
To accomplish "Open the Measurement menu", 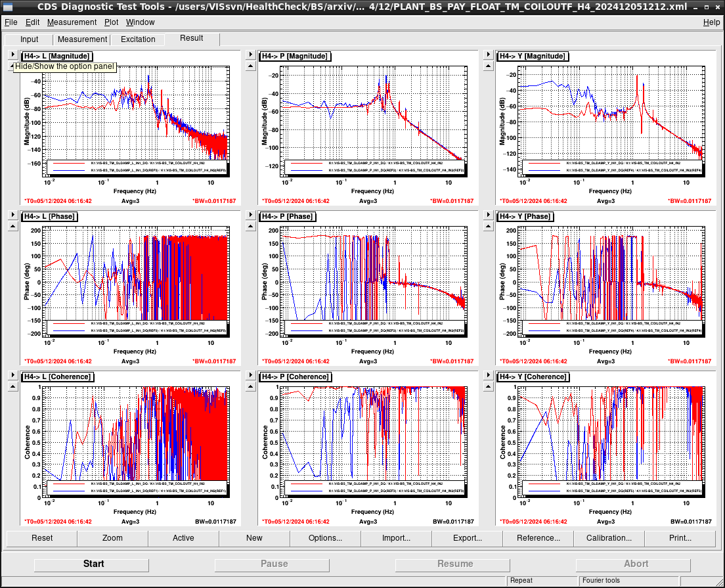I will pos(72,22).
